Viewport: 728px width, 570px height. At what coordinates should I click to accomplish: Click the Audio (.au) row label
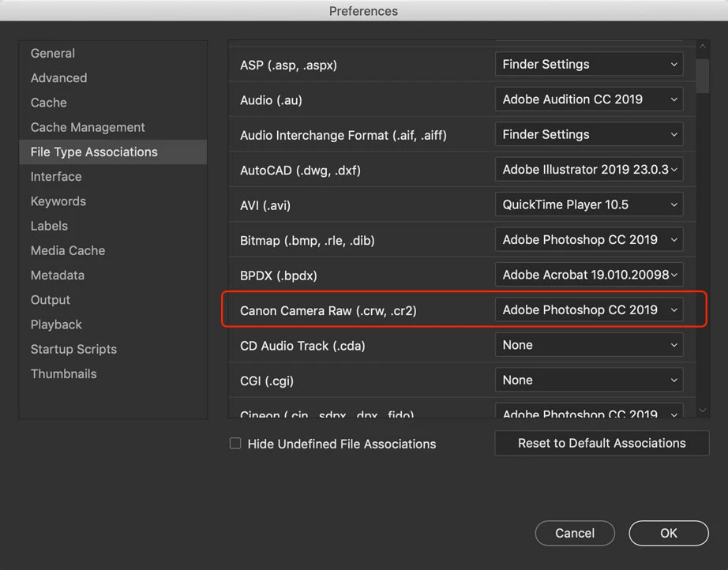(x=271, y=100)
